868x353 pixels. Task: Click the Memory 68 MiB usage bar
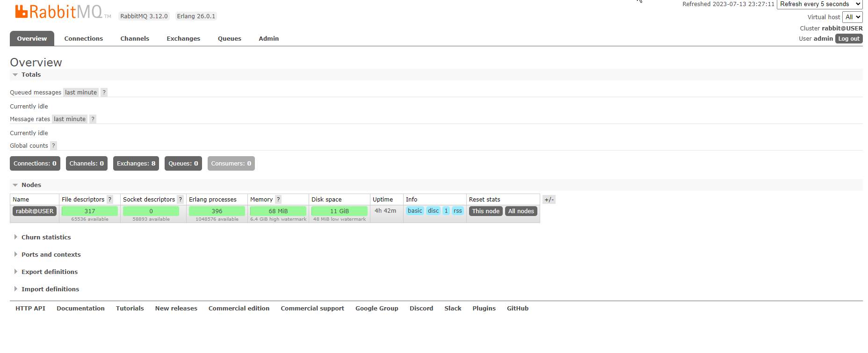(278, 211)
